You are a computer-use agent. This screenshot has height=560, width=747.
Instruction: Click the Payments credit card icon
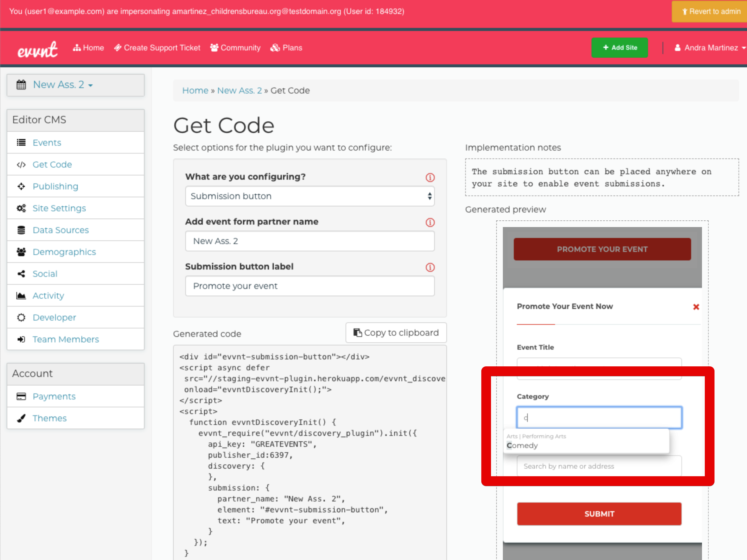tap(21, 396)
